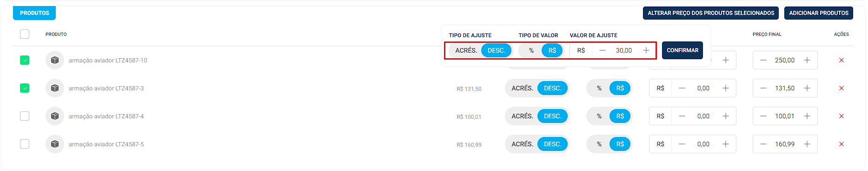Increase popup adjustment value with plus
This screenshot has height=171, width=868.
[x=646, y=50]
